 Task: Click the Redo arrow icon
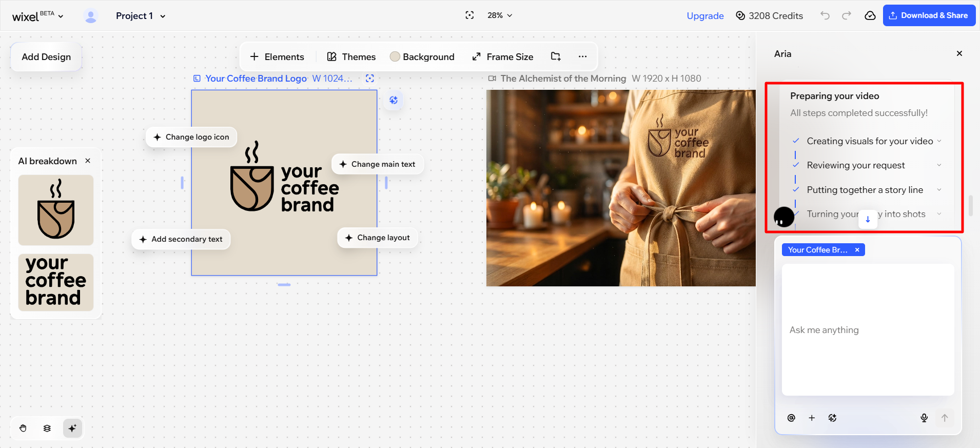pos(847,15)
